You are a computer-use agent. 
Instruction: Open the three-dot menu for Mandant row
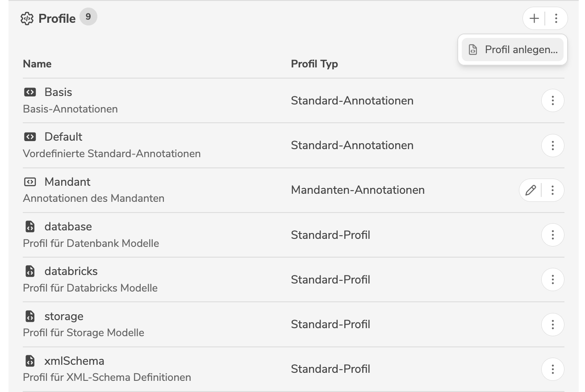(552, 191)
